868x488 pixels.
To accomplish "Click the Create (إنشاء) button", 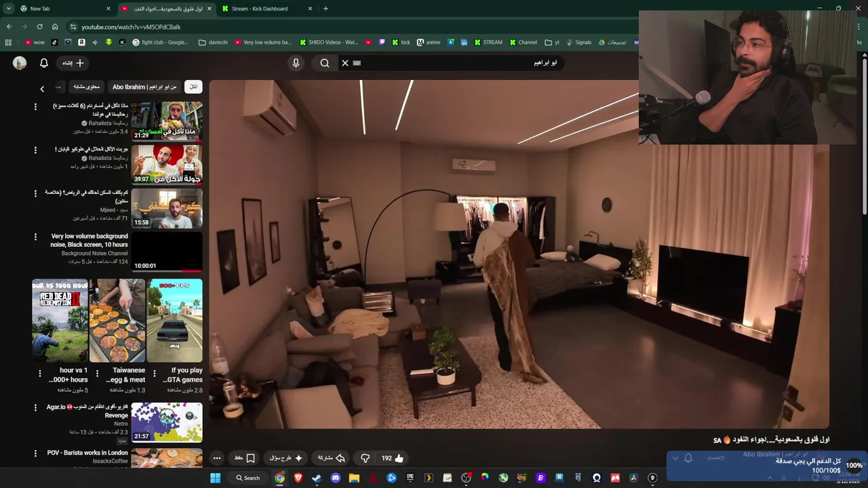I will pyautogui.click(x=73, y=63).
